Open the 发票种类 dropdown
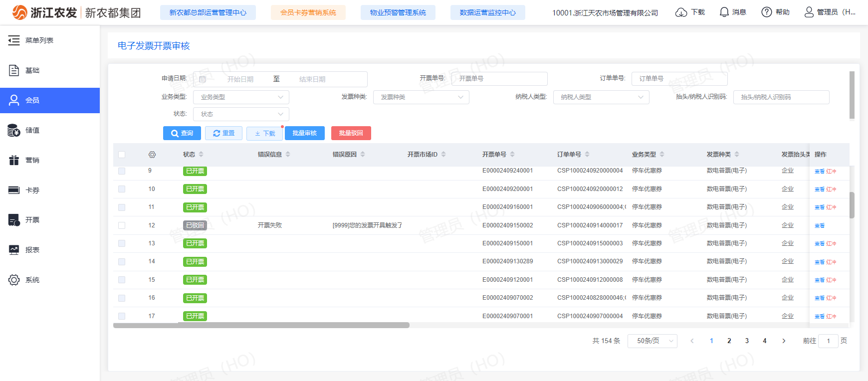This screenshot has width=868, height=381. pyautogui.click(x=421, y=97)
